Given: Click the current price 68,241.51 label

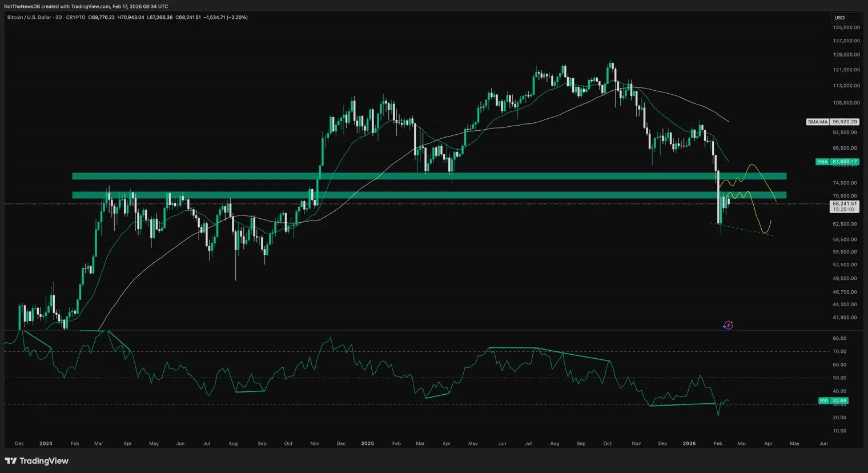Looking at the screenshot, I should tap(844, 203).
